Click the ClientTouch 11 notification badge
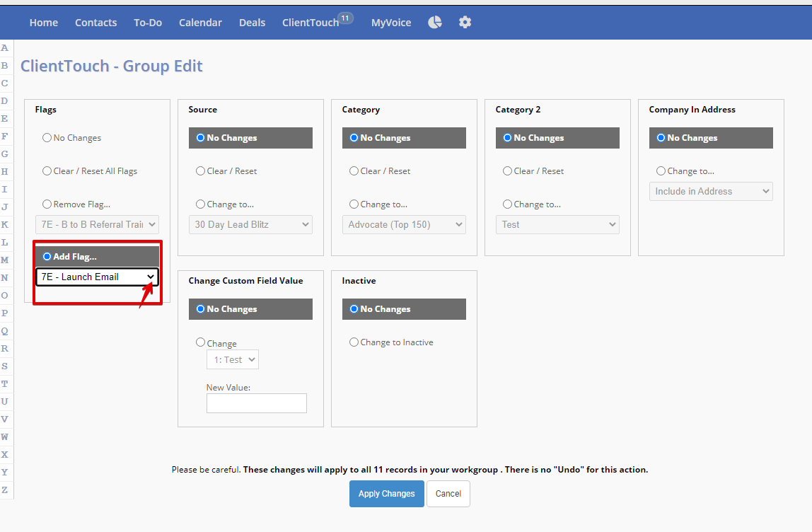This screenshot has width=812, height=532. (345, 18)
